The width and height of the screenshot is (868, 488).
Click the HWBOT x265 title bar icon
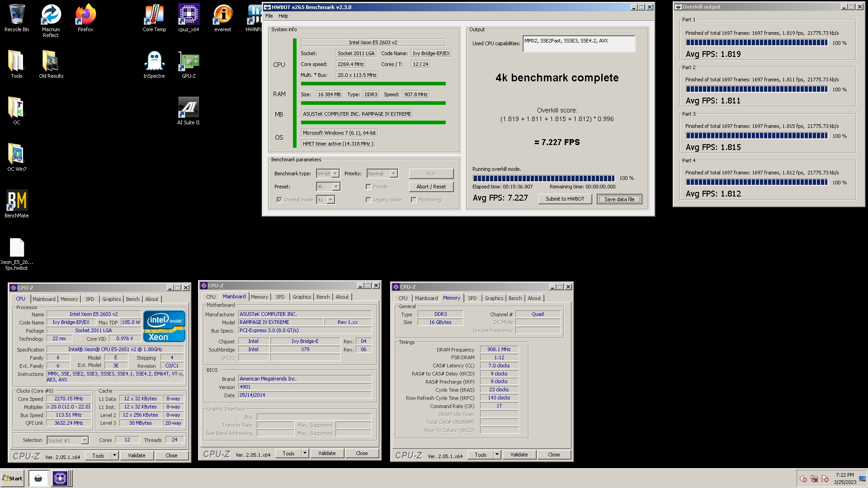[x=267, y=7]
